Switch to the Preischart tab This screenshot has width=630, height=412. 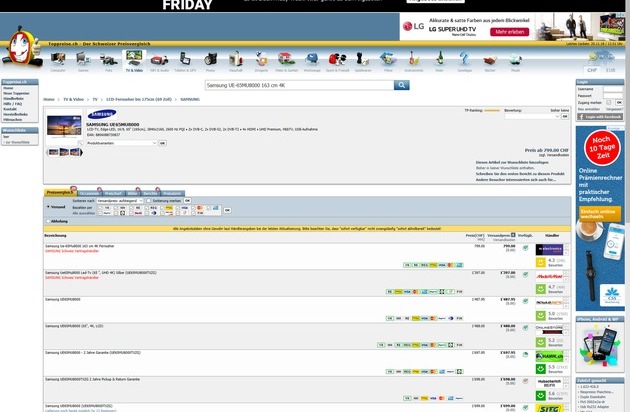(113, 193)
